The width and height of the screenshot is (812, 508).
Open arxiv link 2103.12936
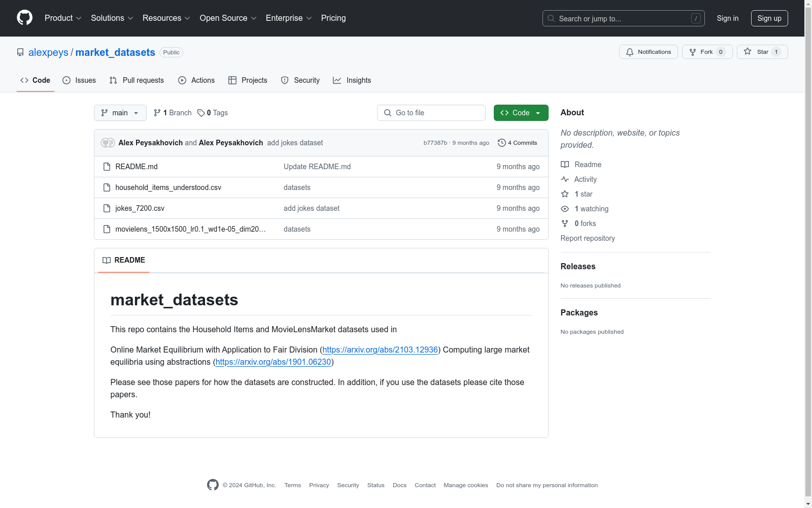380,350
